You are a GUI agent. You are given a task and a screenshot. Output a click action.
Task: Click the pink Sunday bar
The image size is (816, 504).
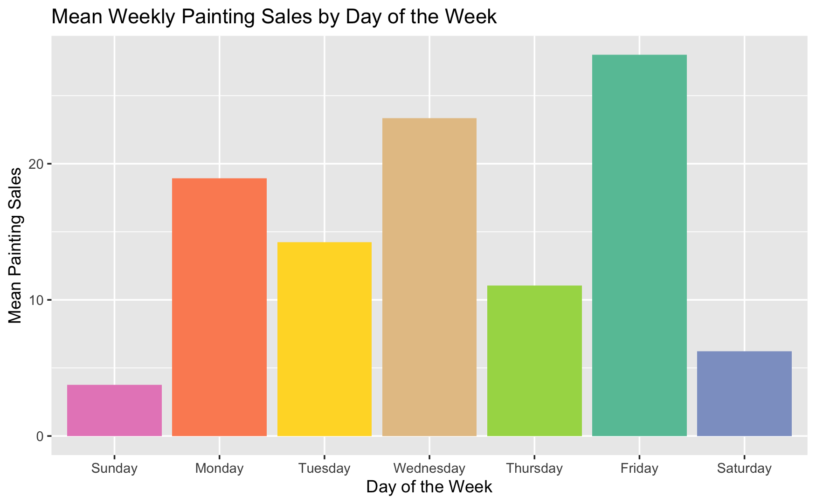pos(114,410)
